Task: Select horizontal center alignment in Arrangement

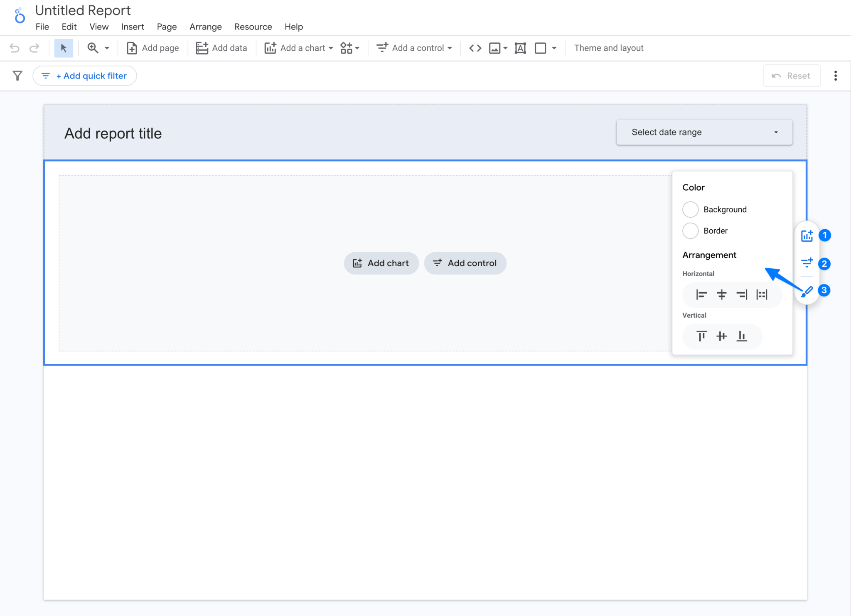Action: tap(722, 295)
